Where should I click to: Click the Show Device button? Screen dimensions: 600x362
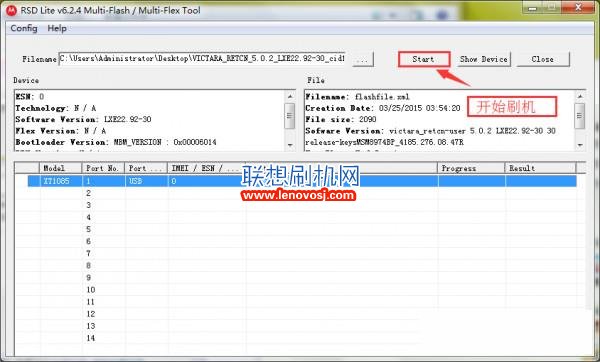click(x=484, y=59)
